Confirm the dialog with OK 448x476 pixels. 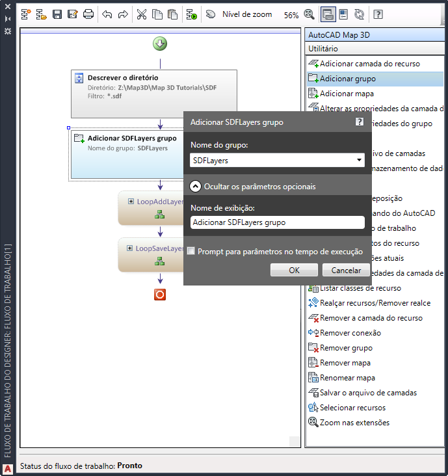tap(294, 270)
